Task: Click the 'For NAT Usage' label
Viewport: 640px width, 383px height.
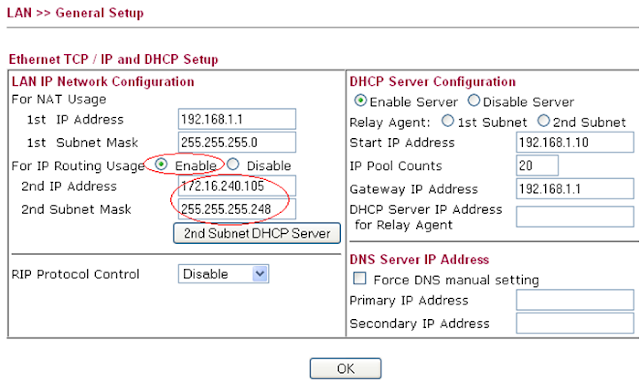Action: (x=59, y=99)
